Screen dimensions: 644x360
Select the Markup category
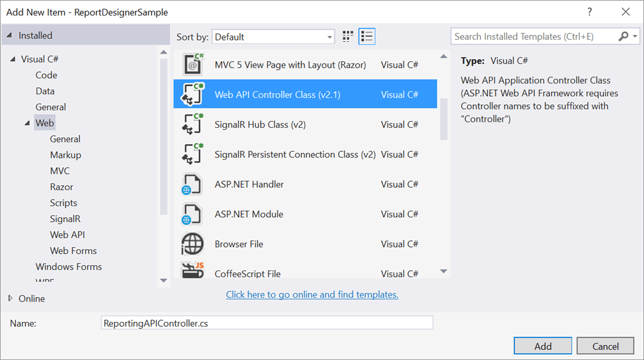(66, 155)
